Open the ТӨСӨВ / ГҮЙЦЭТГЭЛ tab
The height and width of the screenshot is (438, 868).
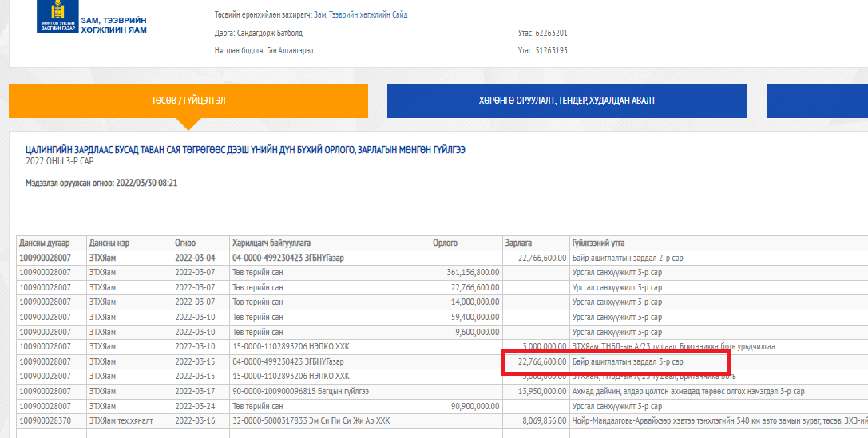tap(188, 101)
